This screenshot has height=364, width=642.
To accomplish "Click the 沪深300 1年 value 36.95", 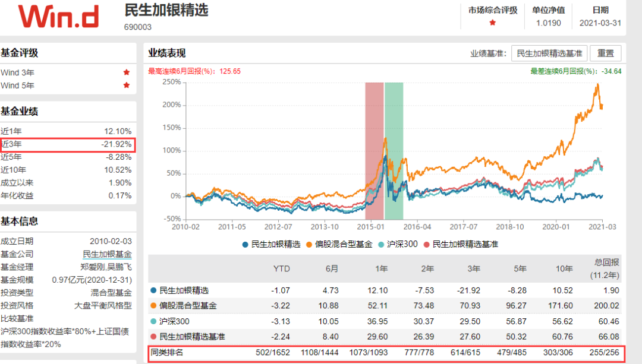I will [377, 321].
